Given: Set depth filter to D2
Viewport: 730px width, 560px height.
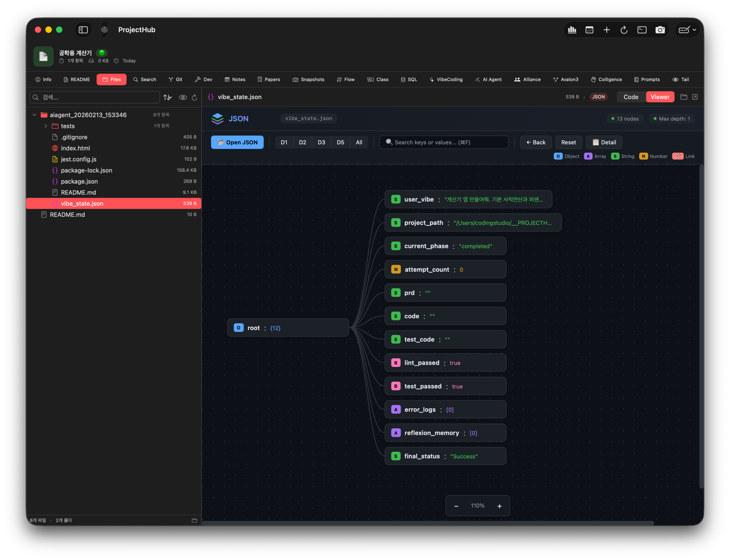Looking at the screenshot, I should click(302, 142).
